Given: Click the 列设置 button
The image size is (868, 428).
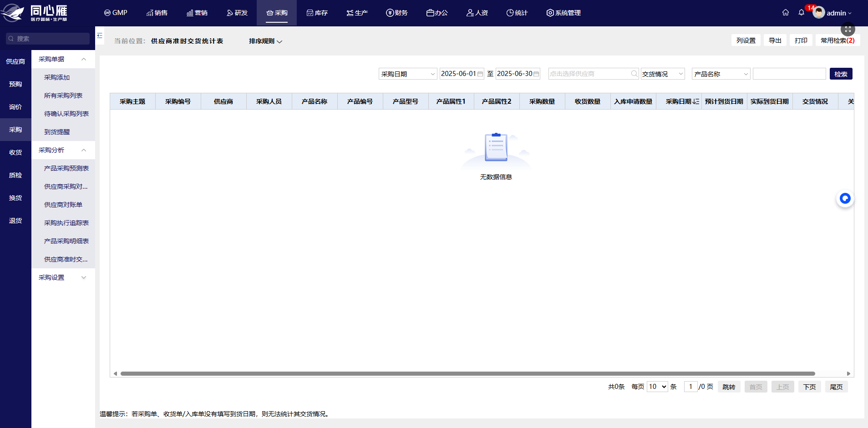Looking at the screenshot, I should [x=746, y=40].
